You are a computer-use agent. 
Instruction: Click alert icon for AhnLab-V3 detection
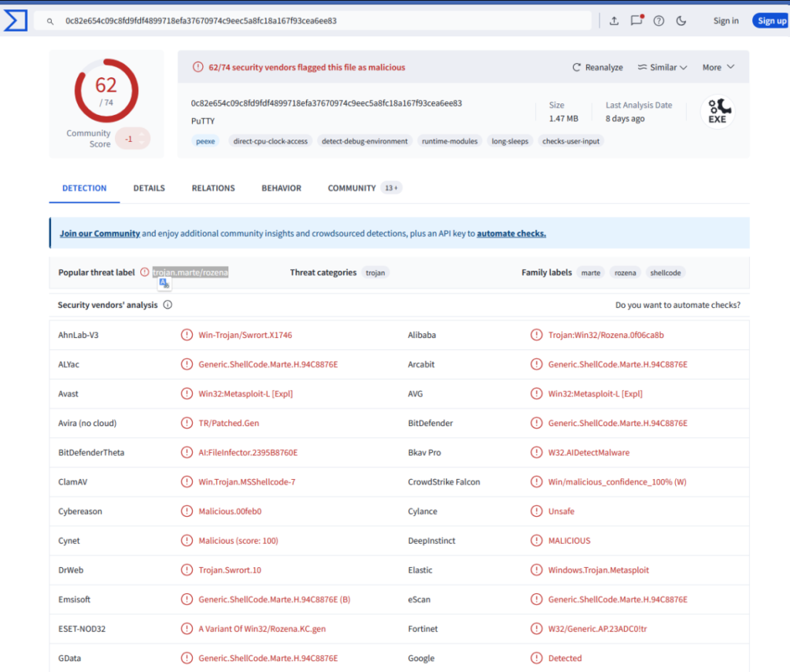point(187,335)
